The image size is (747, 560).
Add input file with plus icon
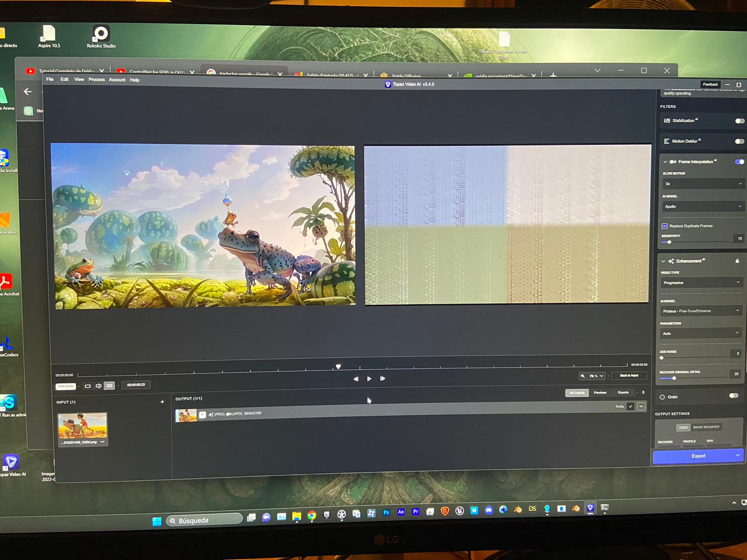pos(162,402)
